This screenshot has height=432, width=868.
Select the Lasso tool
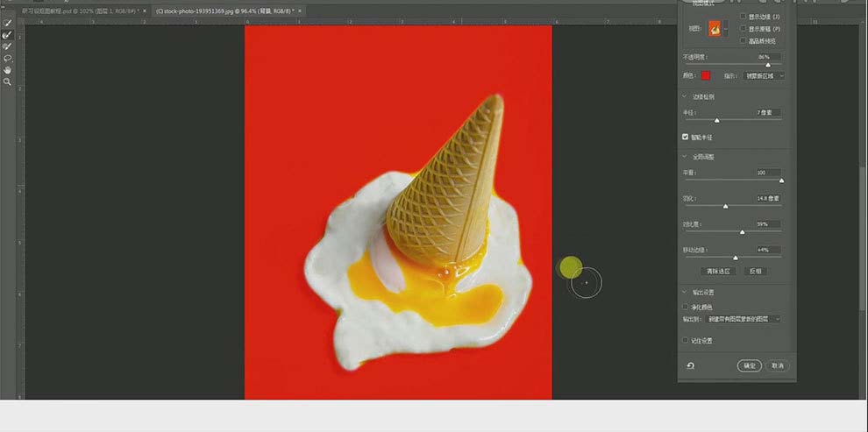(8, 58)
